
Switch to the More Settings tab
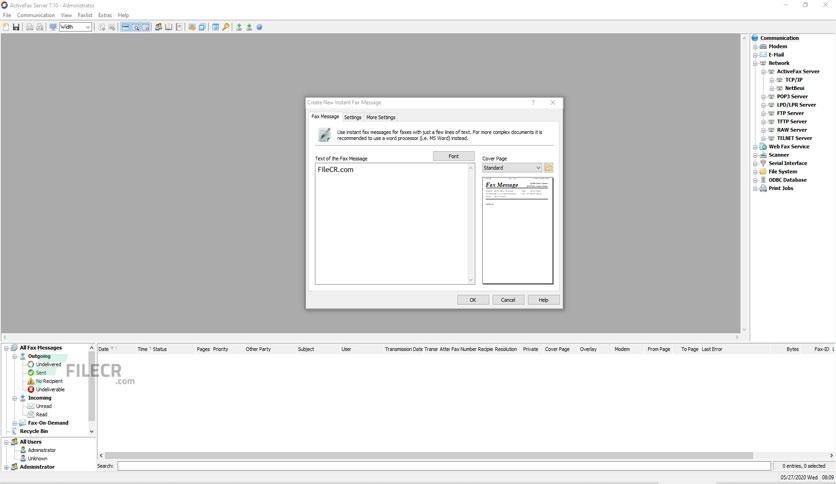tap(381, 117)
